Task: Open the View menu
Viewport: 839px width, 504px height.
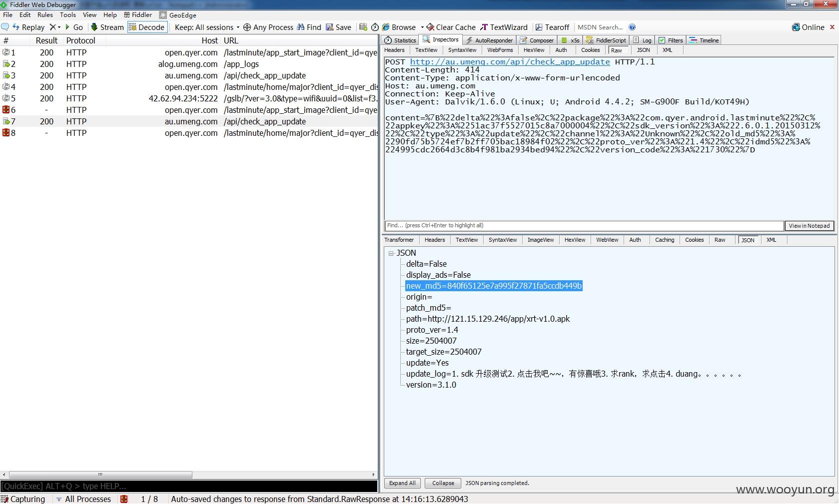Action: coord(89,15)
